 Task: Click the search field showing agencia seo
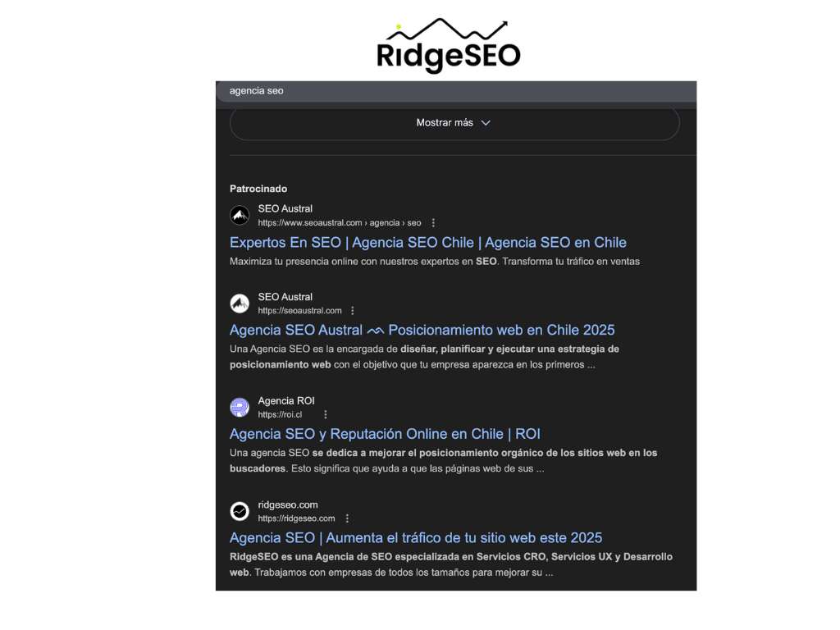[255, 91]
